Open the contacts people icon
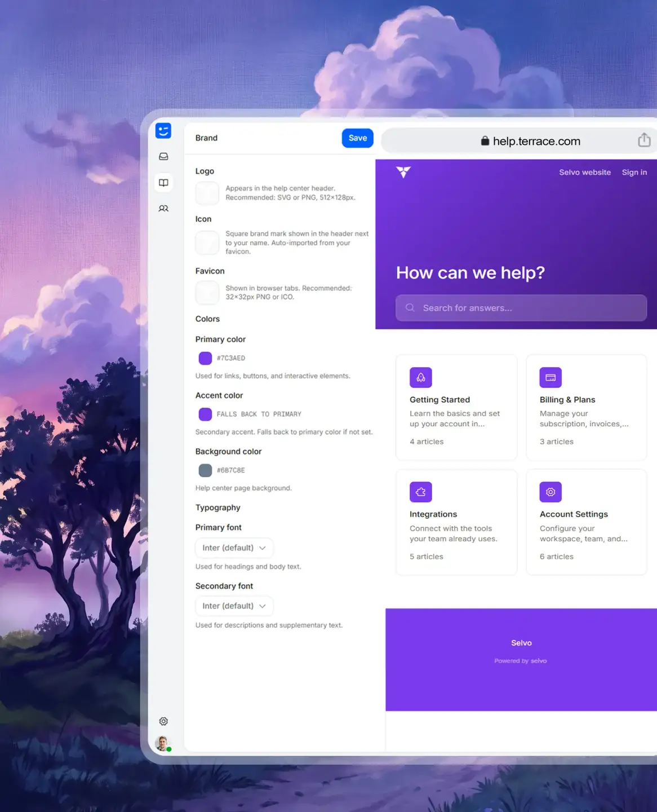Image resolution: width=657 pixels, height=812 pixels. (x=163, y=209)
